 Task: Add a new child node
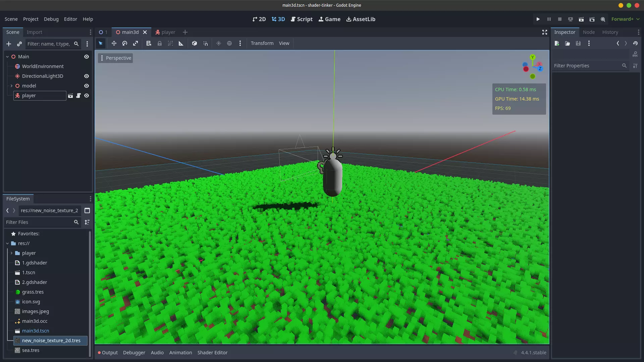point(9,44)
